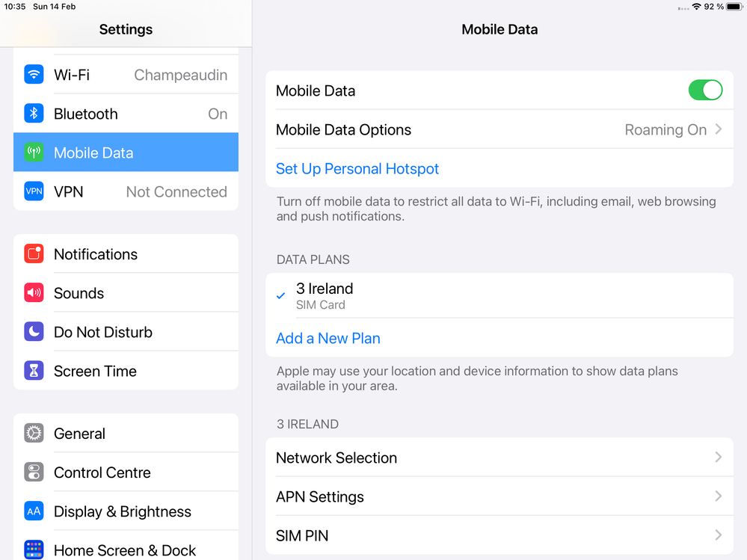Tap the VPN icon
The height and width of the screenshot is (560, 747).
34,191
